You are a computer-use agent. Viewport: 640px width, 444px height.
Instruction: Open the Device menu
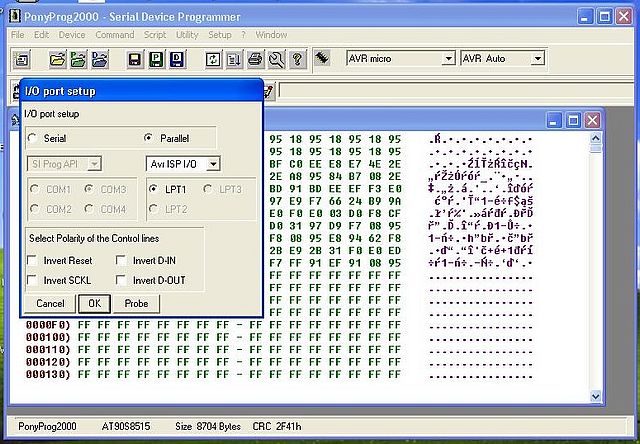click(72, 35)
